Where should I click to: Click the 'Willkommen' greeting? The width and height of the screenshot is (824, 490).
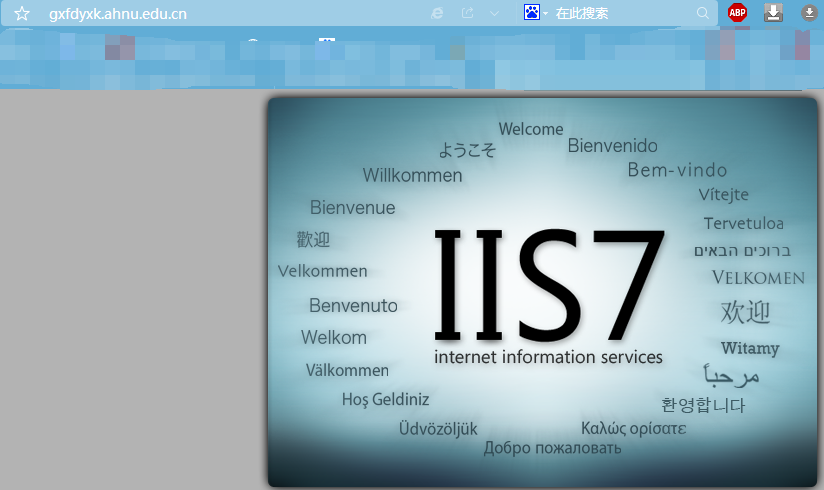(412, 176)
